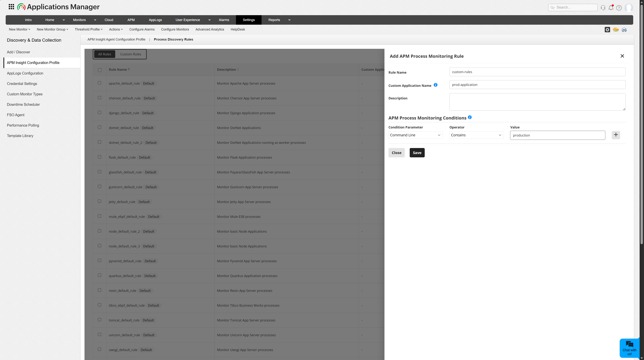Check the flask_default_rule checkbox
644x360 pixels.
pyautogui.click(x=99, y=157)
